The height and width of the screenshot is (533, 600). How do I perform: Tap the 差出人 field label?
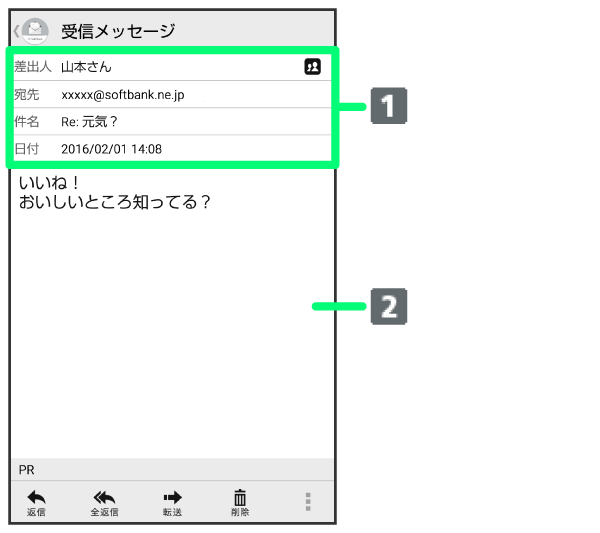32,67
